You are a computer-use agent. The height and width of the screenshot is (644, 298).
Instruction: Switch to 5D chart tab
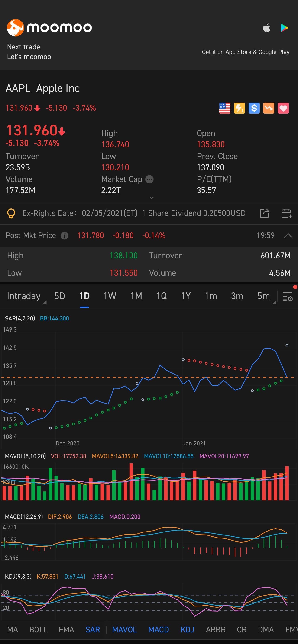tap(60, 296)
